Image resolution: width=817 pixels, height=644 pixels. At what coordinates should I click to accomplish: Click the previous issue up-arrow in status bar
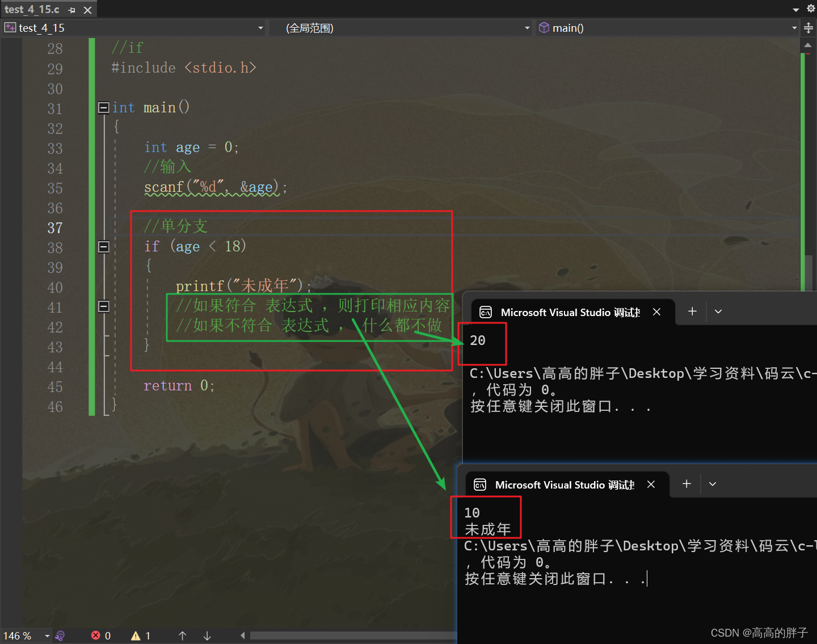coord(182,635)
